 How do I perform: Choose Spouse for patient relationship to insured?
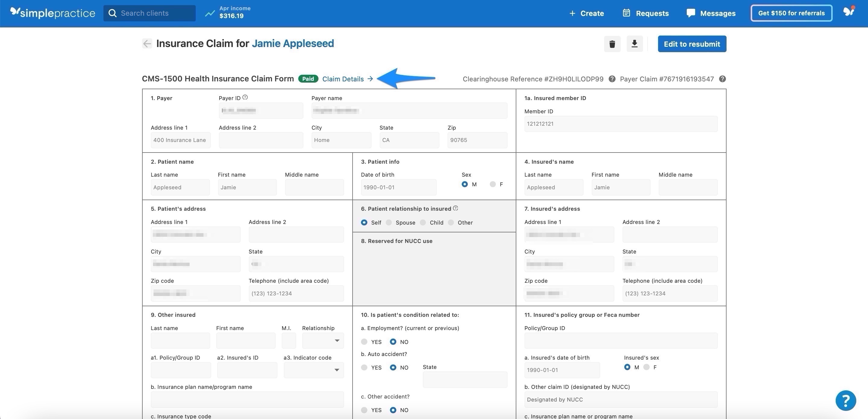389,222
